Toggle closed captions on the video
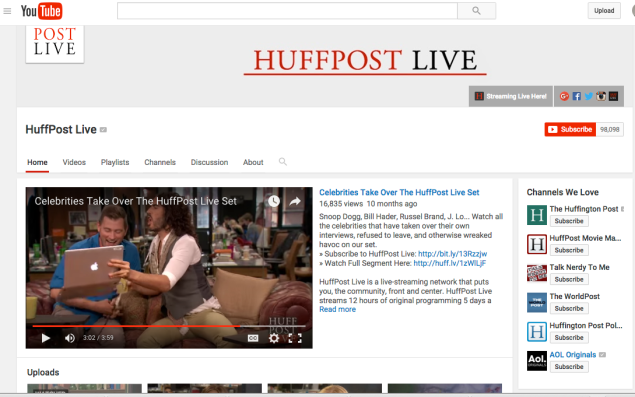The height and width of the screenshot is (397, 635). pyautogui.click(x=253, y=338)
